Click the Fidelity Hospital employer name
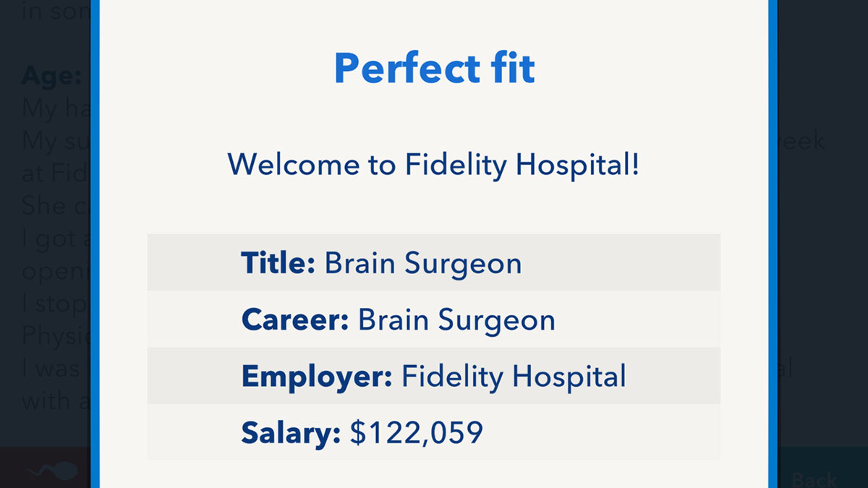Viewport: 868px width, 488px height. coord(514,376)
